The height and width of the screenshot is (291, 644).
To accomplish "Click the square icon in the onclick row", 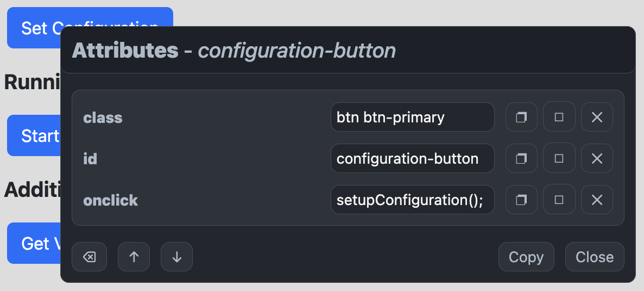I will click(559, 200).
